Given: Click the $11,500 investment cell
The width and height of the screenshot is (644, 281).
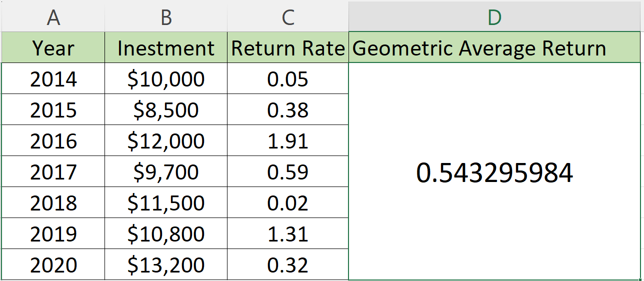Looking at the screenshot, I should point(166,202).
